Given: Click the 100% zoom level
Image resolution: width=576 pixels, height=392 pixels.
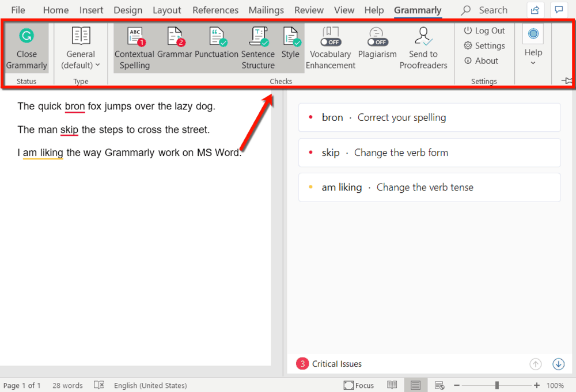Looking at the screenshot, I should tap(555, 386).
